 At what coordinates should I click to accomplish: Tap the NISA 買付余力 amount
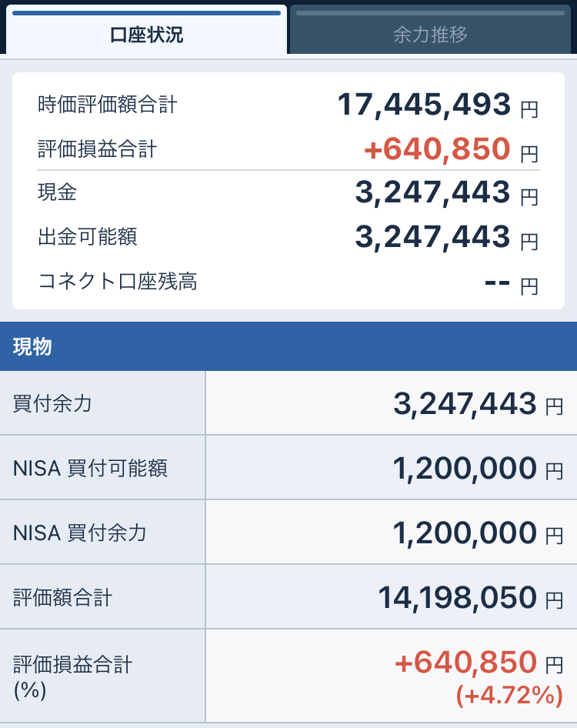(465, 533)
